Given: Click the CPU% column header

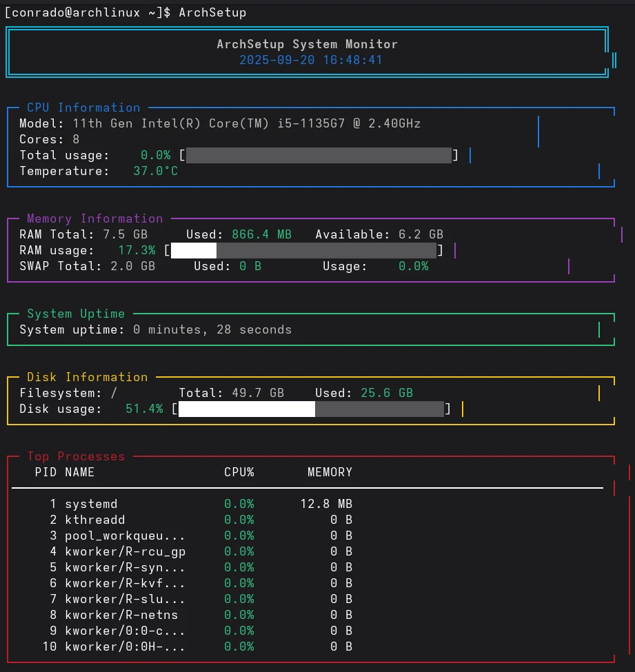Looking at the screenshot, I should coord(239,472).
